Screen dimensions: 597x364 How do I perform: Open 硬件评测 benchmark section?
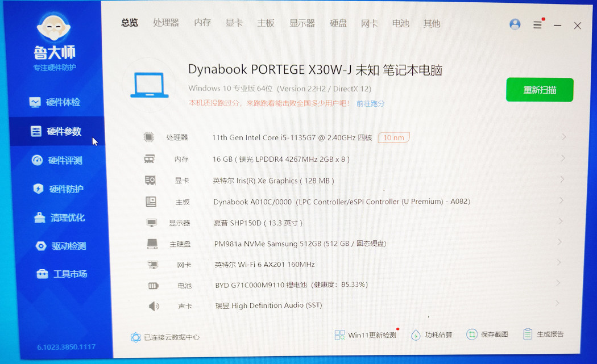57,160
